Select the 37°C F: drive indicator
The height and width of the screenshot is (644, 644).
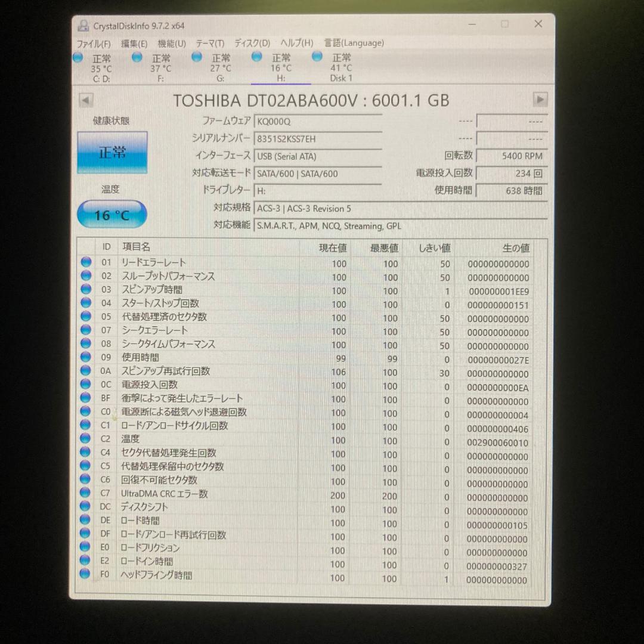160,66
